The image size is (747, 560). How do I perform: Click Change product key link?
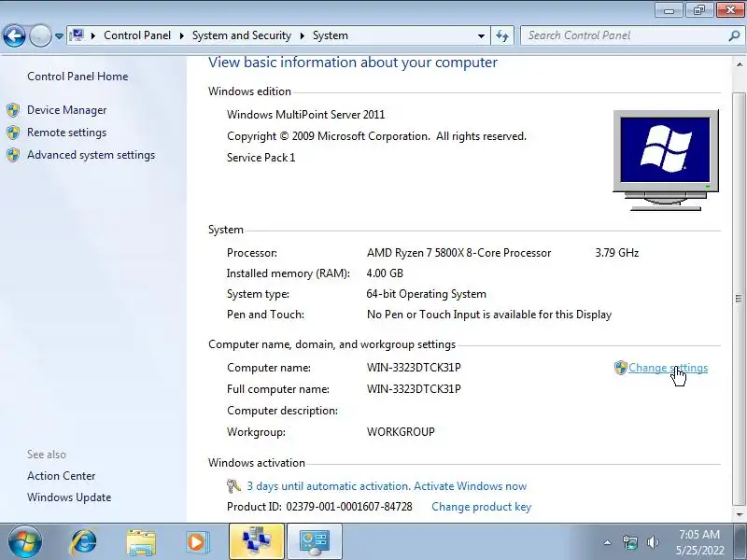pos(481,507)
